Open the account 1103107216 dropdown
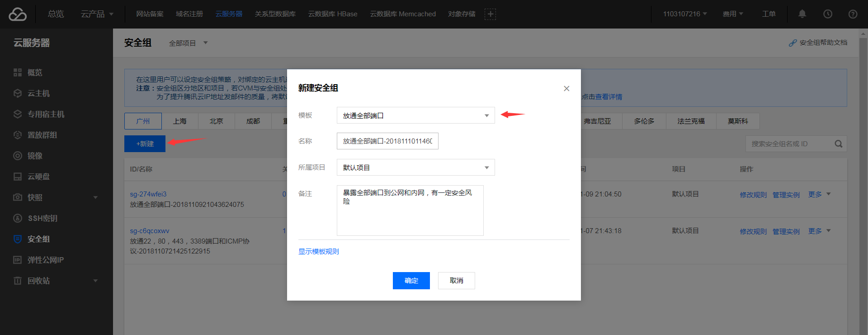This screenshot has height=335, width=868. 685,14
